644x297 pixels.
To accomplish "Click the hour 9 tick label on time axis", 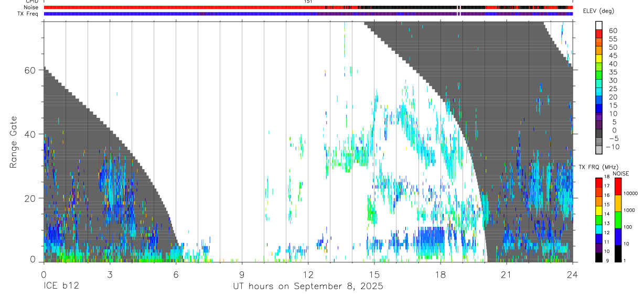I will coord(242,274).
